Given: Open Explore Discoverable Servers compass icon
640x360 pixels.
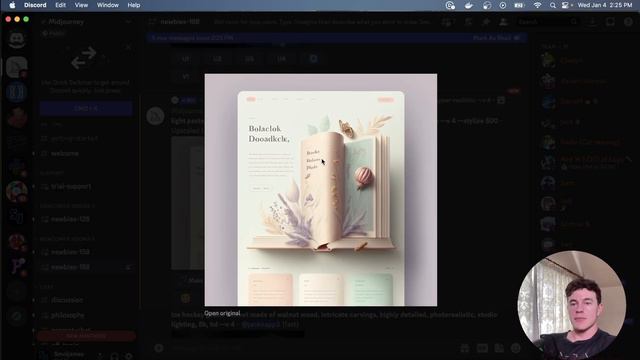Looking at the screenshot, I should [17, 316].
